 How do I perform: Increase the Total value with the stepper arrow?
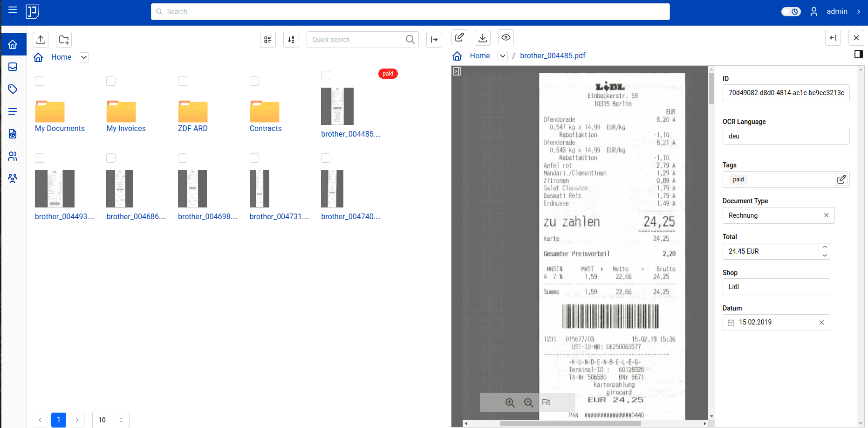click(x=824, y=248)
